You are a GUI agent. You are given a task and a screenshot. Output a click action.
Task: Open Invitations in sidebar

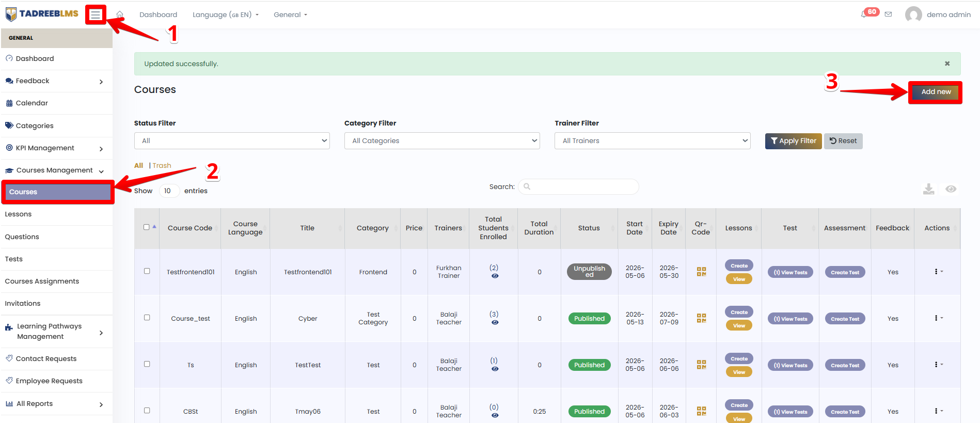pos(57,303)
